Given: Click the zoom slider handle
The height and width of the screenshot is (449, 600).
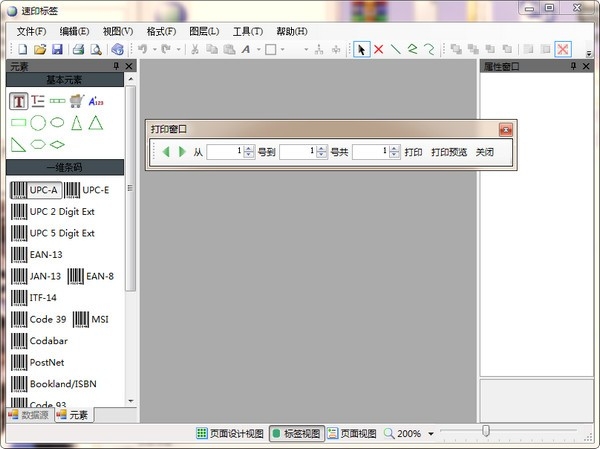Looking at the screenshot, I should pyautogui.click(x=486, y=431).
